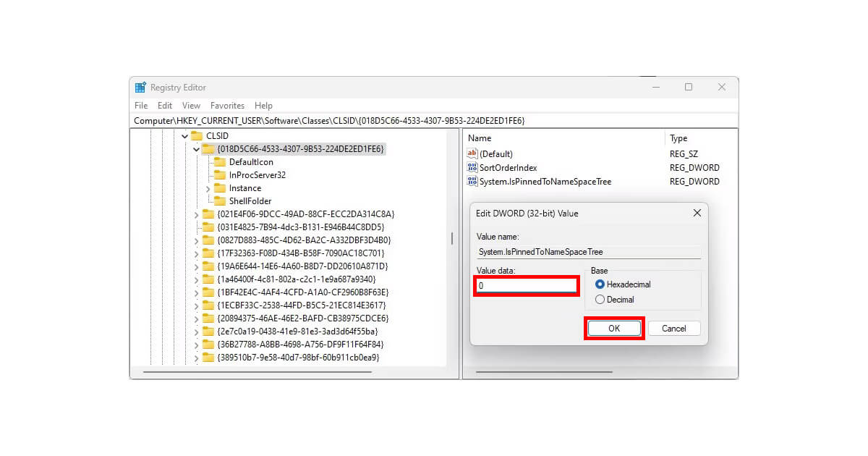Select the Decimal base option

coord(601,299)
